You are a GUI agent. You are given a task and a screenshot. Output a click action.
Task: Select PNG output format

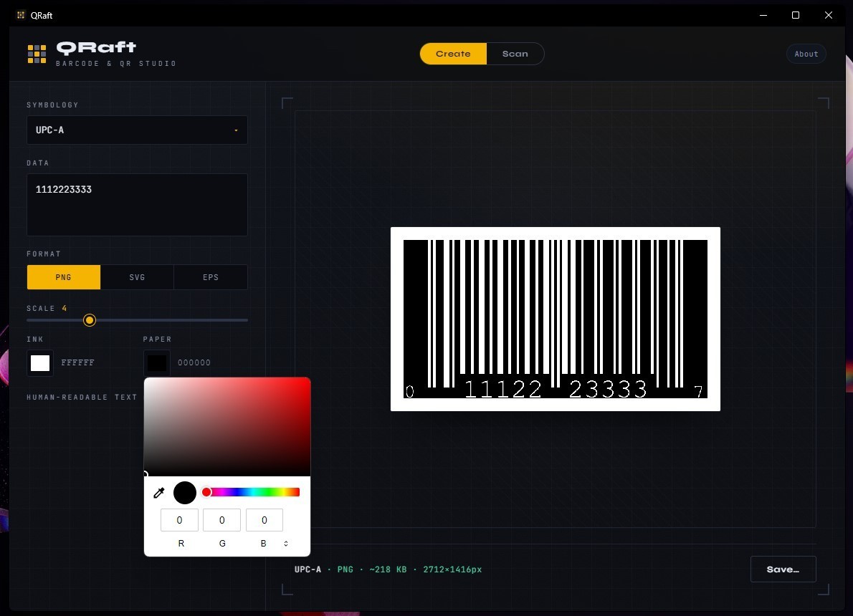[x=64, y=277]
